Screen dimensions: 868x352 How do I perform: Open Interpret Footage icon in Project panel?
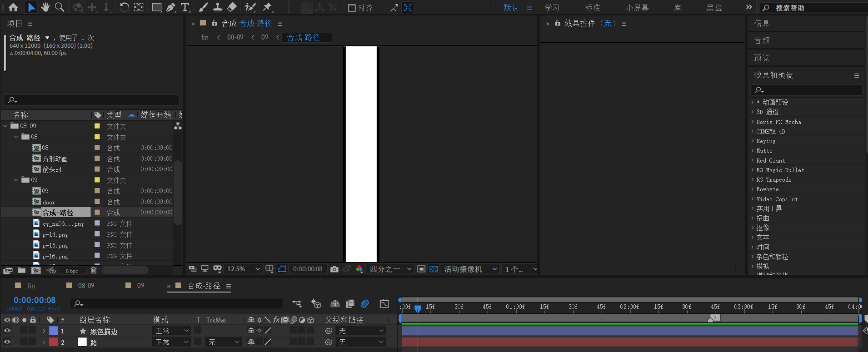[x=7, y=270]
